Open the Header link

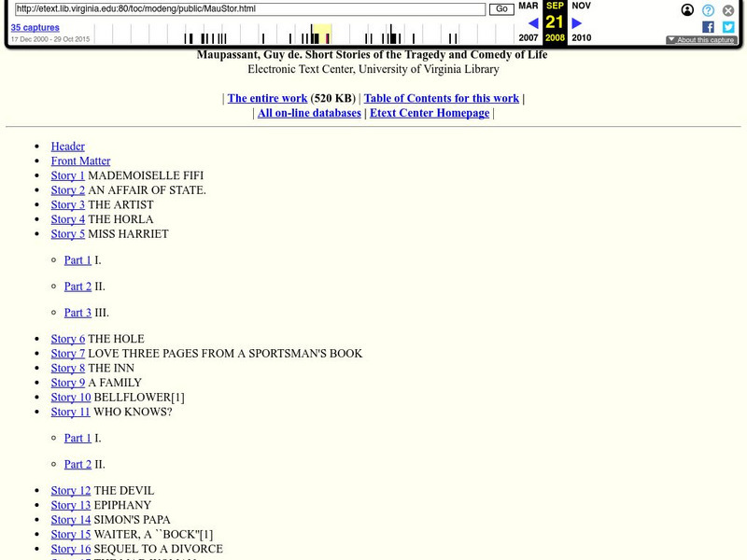tap(67, 147)
